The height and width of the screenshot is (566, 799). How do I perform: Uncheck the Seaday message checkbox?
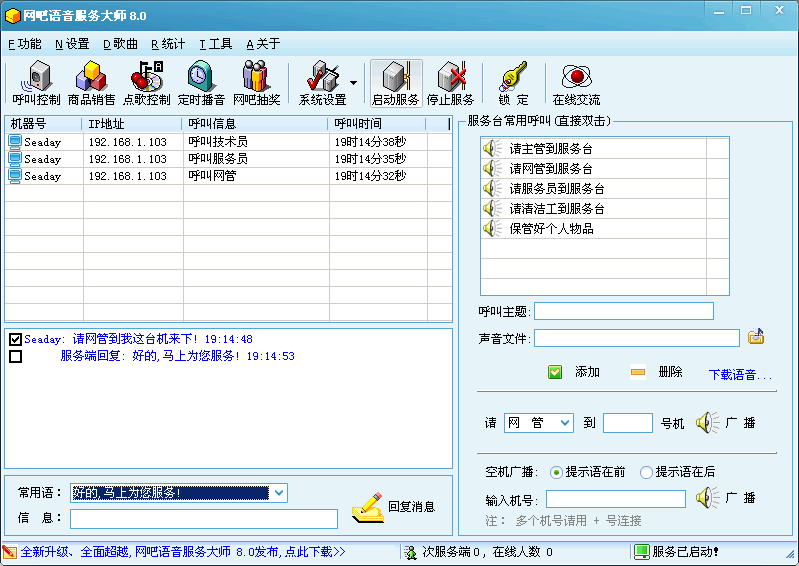coord(15,340)
